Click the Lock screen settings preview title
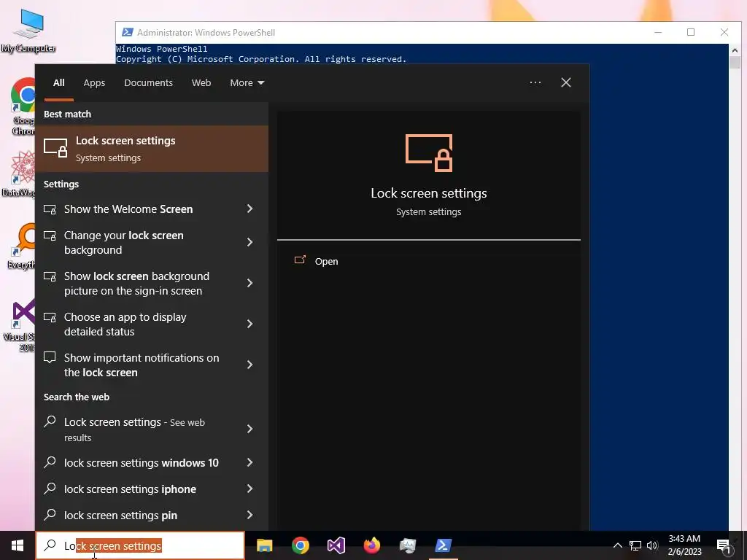 click(429, 193)
